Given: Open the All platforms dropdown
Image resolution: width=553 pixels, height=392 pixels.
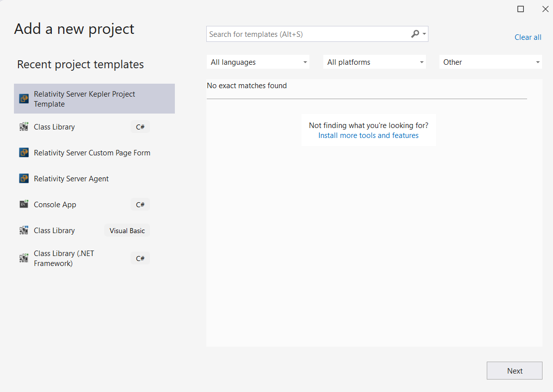Looking at the screenshot, I should pos(375,62).
